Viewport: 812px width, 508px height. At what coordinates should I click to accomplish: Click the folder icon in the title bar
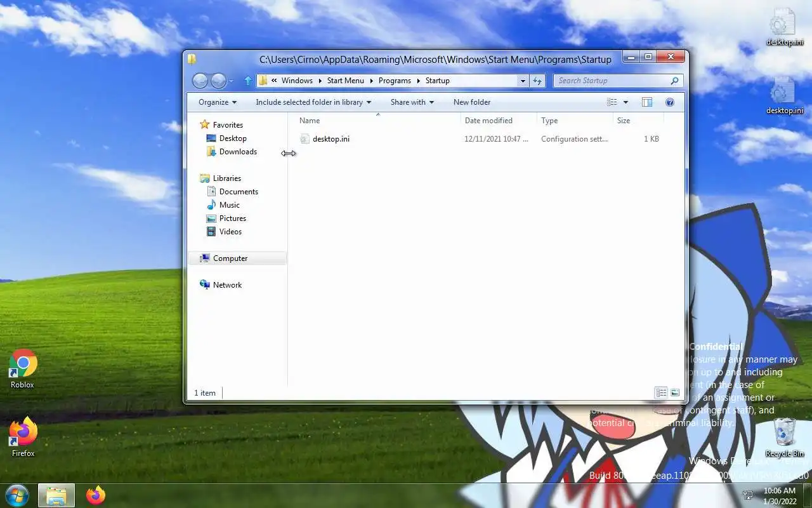tap(192, 59)
